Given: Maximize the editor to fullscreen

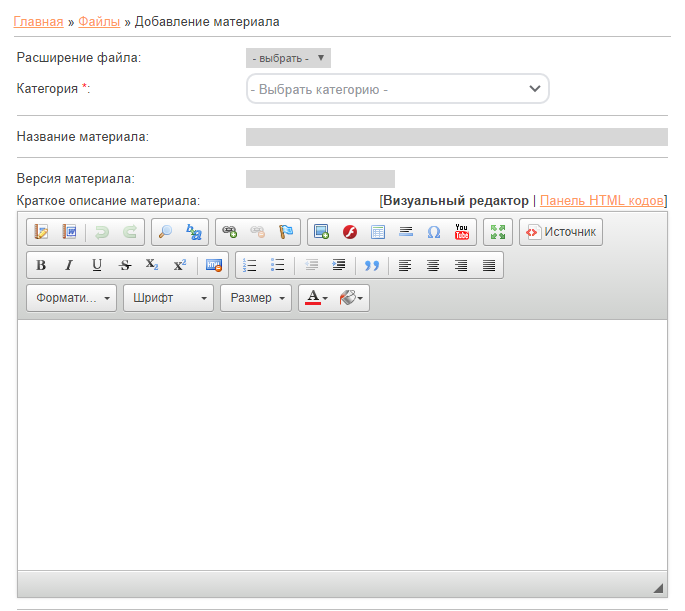Looking at the screenshot, I should point(497,232).
